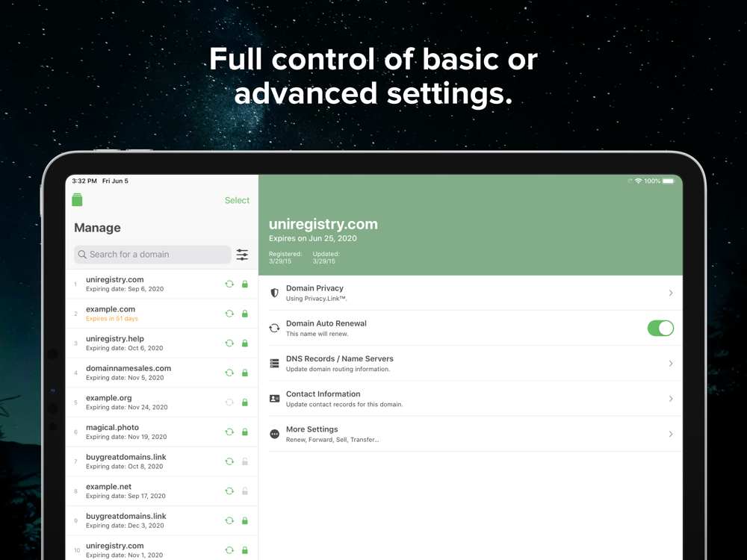Open the domain list filter sliders icon
This screenshot has width=747, height=560.
click(242, 255)
